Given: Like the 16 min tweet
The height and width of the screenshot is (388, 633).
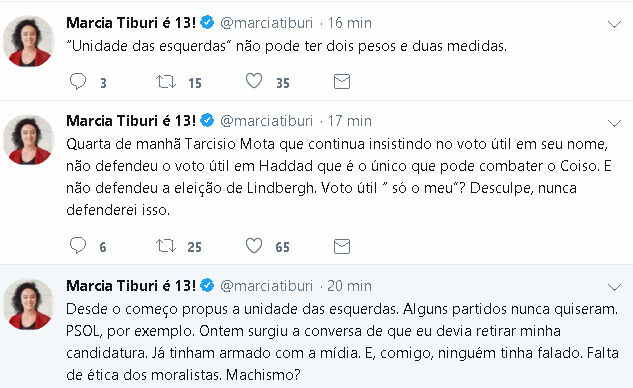Looking at the screenshot, I should click(254, 81).
